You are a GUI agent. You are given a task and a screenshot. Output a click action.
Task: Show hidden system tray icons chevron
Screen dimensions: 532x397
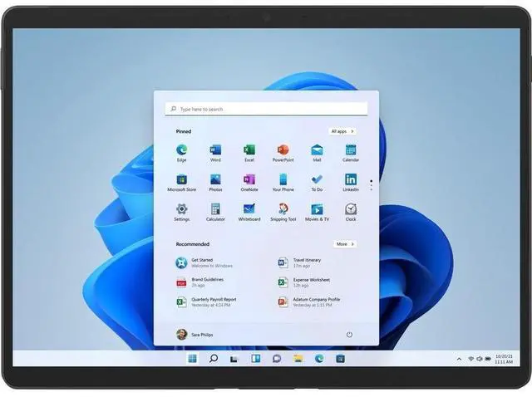459,359
